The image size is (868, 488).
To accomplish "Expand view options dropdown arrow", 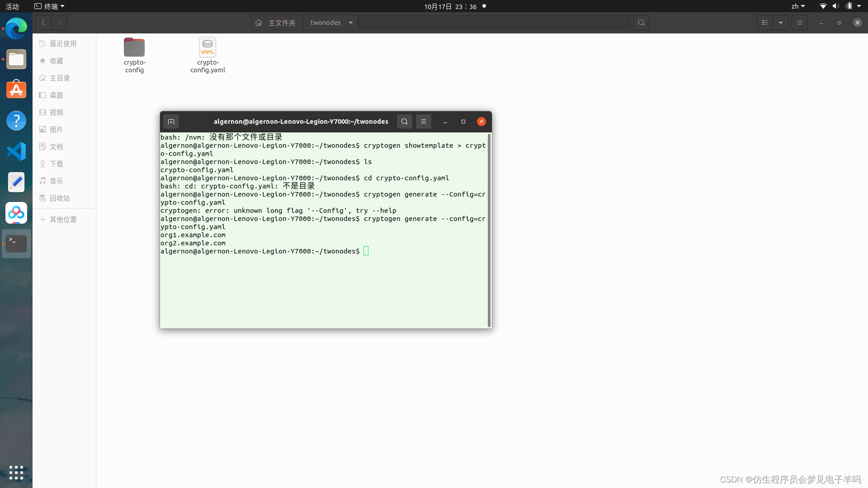I will pos(781,23).
